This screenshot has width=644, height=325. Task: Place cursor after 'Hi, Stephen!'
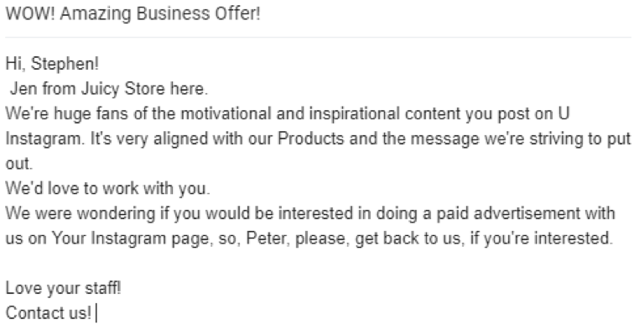pos(100,64)
